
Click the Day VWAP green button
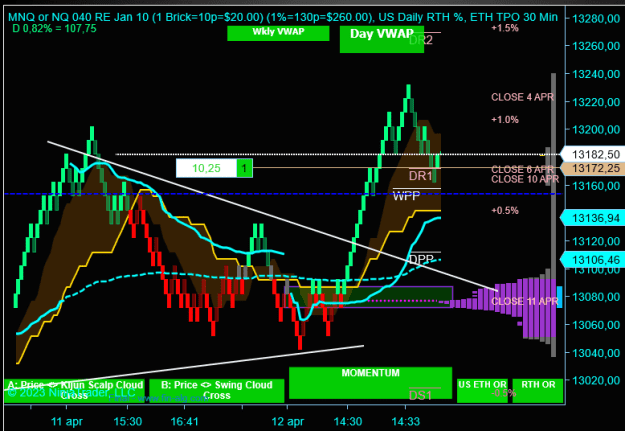click(381, 39)
